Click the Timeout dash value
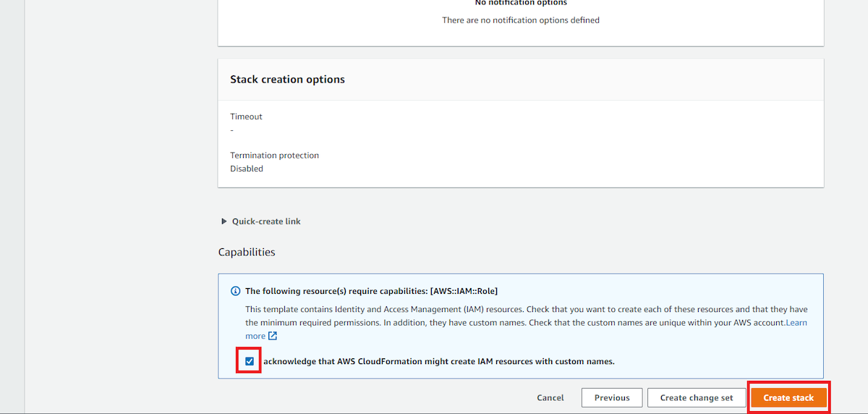 [231, 130]
